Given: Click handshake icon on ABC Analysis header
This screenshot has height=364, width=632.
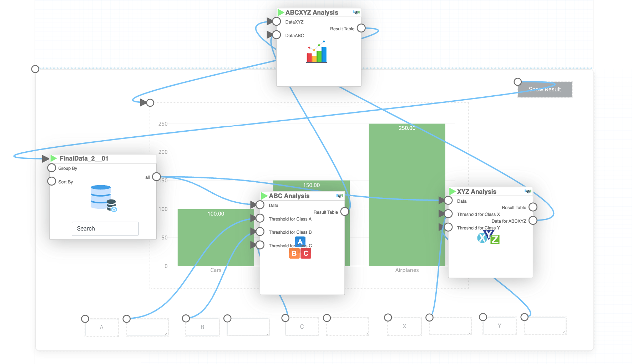Looking at the screenshot, I should coord(340,196).
